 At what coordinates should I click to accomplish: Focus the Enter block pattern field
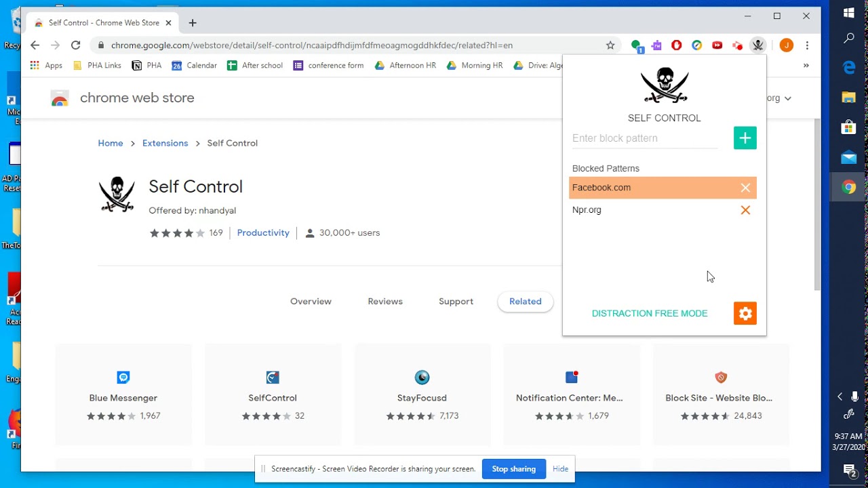644,138
